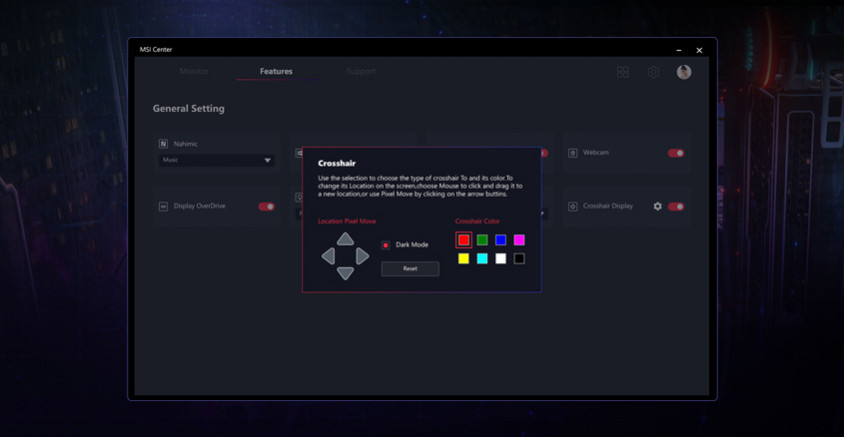The image size is (844, 437).
Task: Toggle the Webcam switch
Action: tap(676, 153)
